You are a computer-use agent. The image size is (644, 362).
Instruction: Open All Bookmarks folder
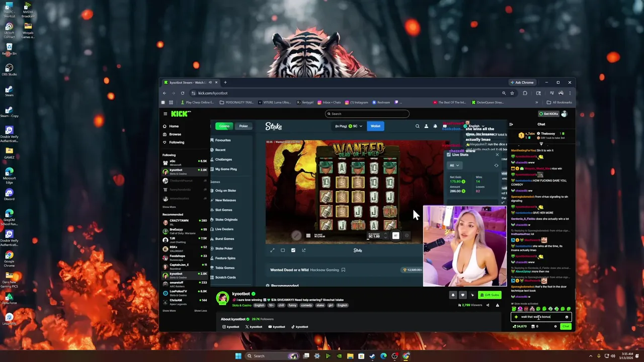click(x=559, y=103)
